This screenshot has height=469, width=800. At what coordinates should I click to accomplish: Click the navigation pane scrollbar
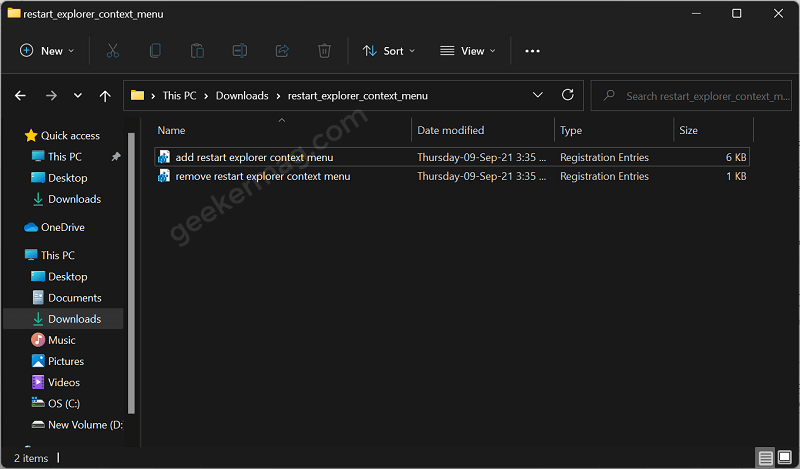point(131,273)
